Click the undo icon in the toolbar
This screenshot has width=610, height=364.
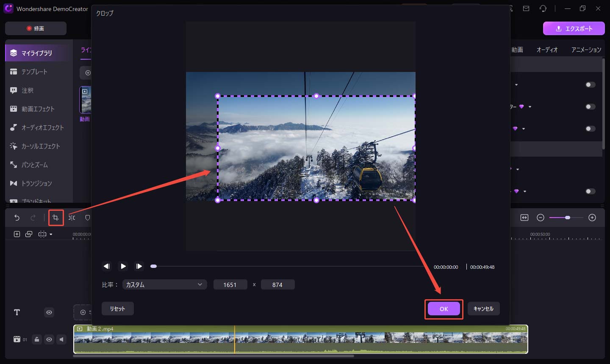tap(17, 217)
